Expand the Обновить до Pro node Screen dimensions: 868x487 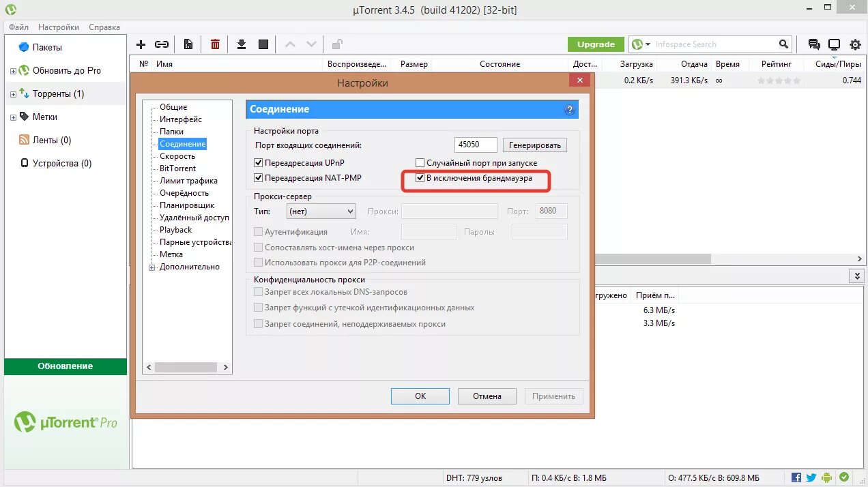coord(13,70)
